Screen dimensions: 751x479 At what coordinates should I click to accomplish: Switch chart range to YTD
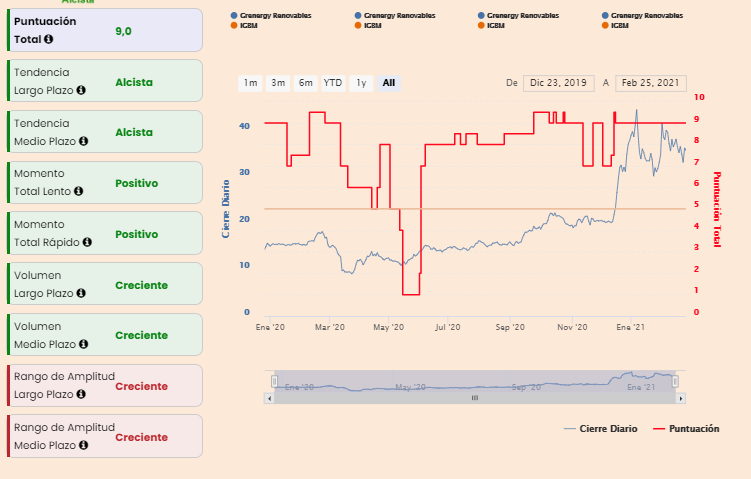point(333,83)
